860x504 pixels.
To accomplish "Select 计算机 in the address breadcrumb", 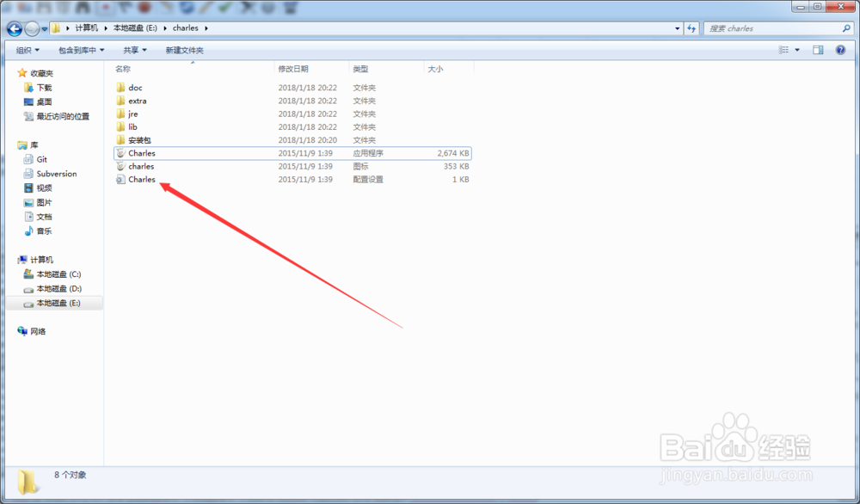I will tap(86, 28).
